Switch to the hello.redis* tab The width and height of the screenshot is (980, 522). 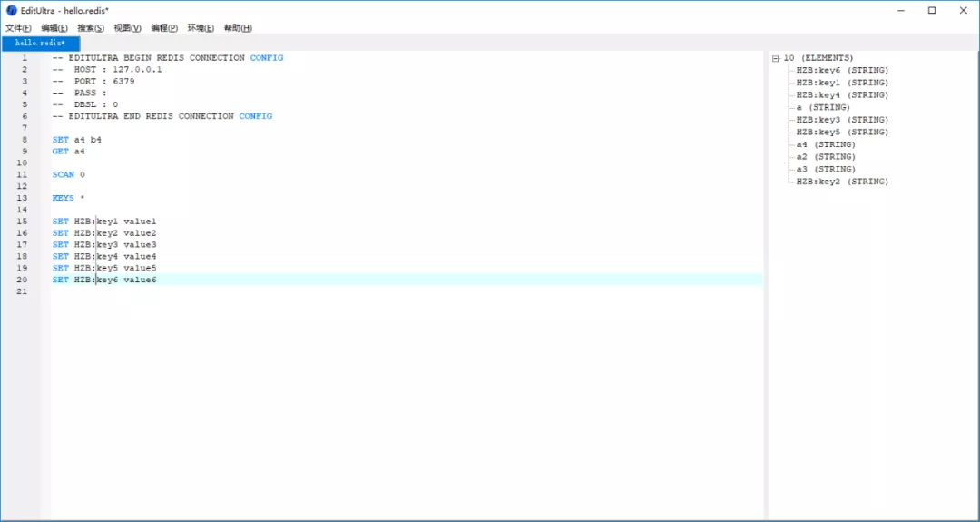click(40, 43)
